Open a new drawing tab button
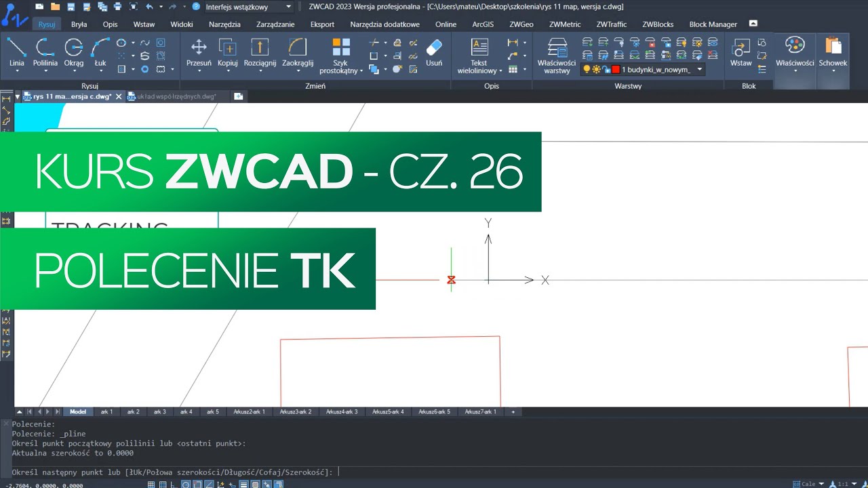The image size is (868, 488). pyautogui.click(x=238, y=97)
